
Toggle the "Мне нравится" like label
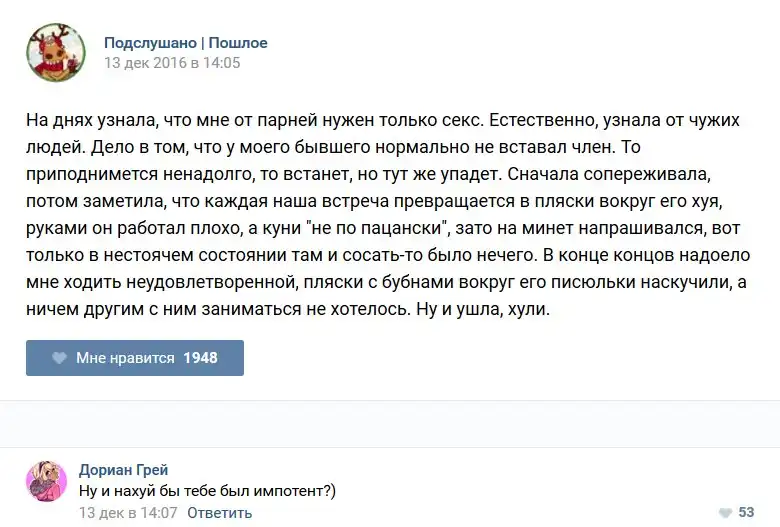[x=125, y=358]
